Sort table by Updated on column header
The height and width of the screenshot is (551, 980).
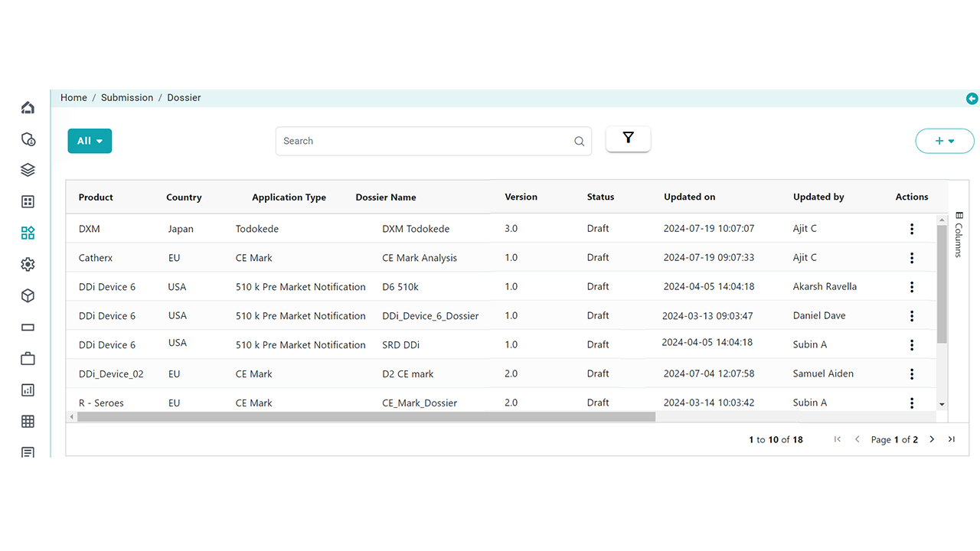tap(689, 197)
